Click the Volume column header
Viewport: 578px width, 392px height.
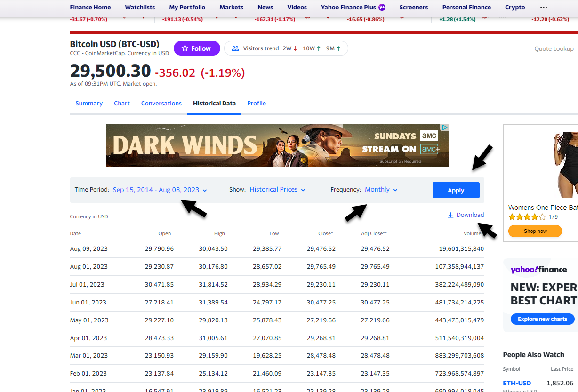[473, 233]
